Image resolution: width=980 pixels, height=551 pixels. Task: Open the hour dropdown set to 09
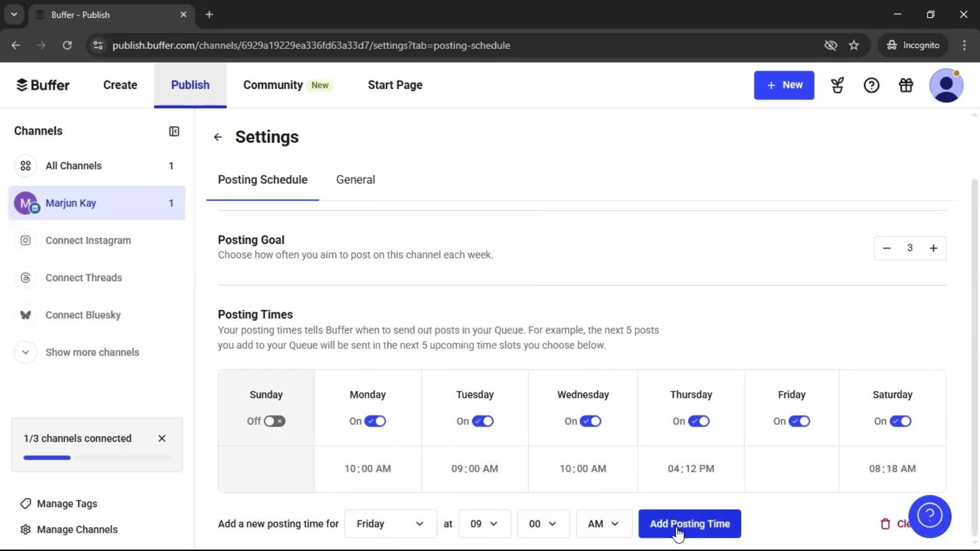pyautogui.click(x=484, y=523)
